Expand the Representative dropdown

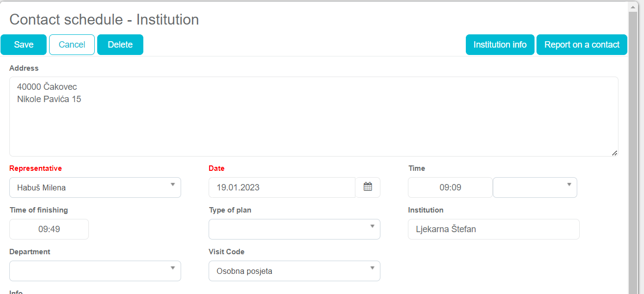95,187
